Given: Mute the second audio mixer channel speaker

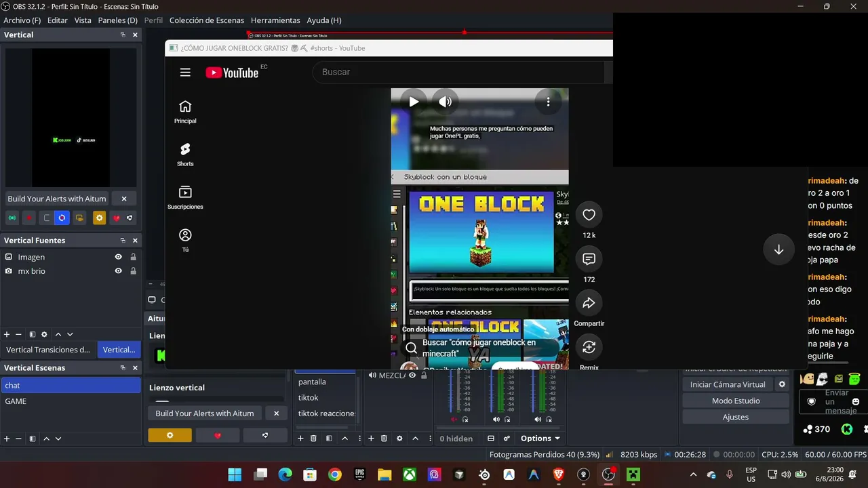Looking at the screenshot, I should [x=497, y=420].
